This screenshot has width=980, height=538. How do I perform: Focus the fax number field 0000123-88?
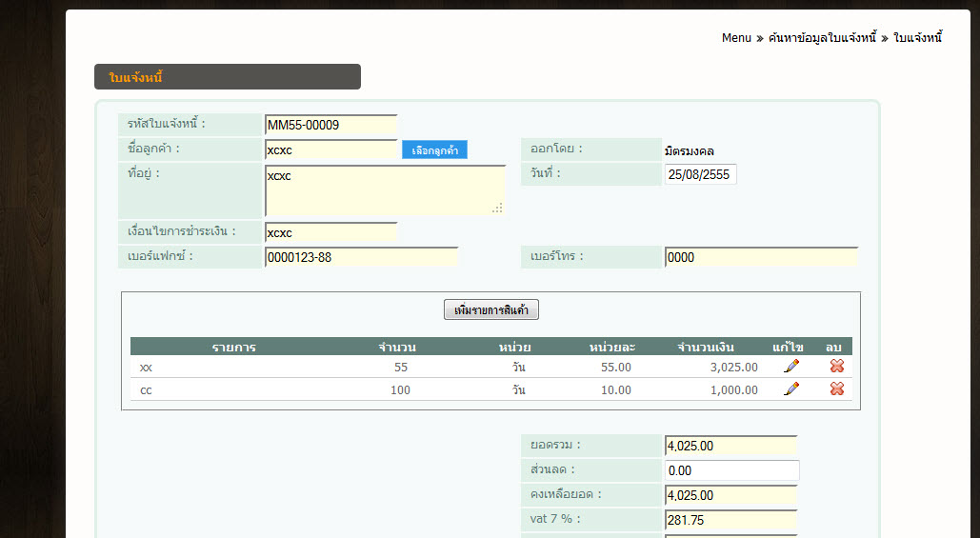point(361,257)
